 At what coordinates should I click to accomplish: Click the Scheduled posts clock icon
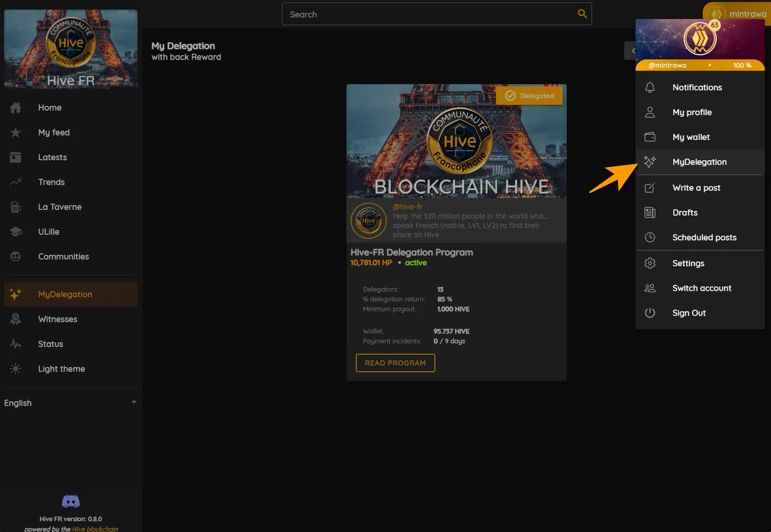pos(650,237)
